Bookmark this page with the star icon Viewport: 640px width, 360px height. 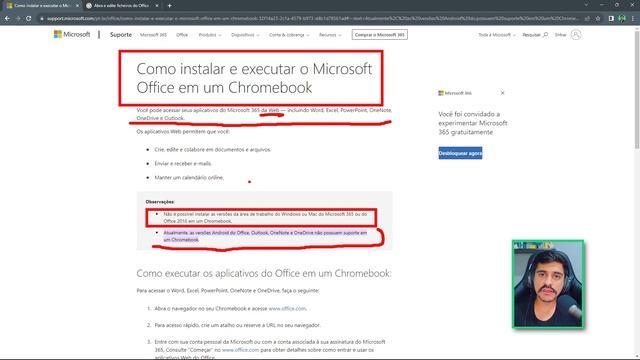(x=598, y=18)
